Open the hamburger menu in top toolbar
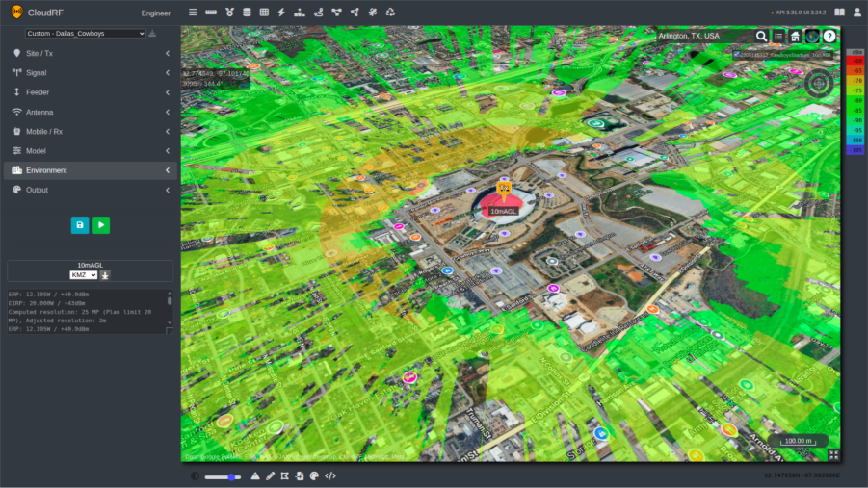This screenshot has height=488, width=868. coord(193,13)
